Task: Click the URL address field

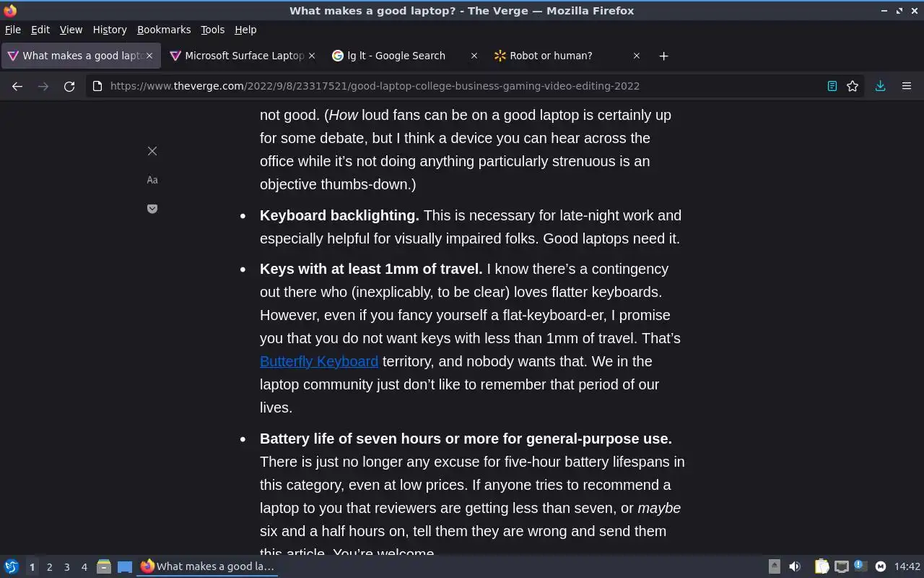Action: (462, 86)
